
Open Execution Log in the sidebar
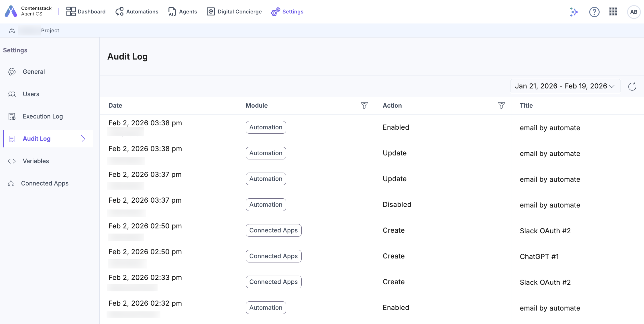pyautogui.click(x=43, y=116)
